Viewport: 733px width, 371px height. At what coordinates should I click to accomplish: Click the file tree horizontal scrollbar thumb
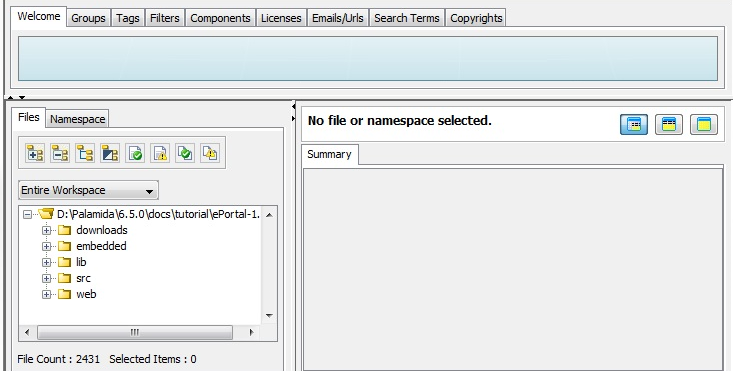click(135, 332)
